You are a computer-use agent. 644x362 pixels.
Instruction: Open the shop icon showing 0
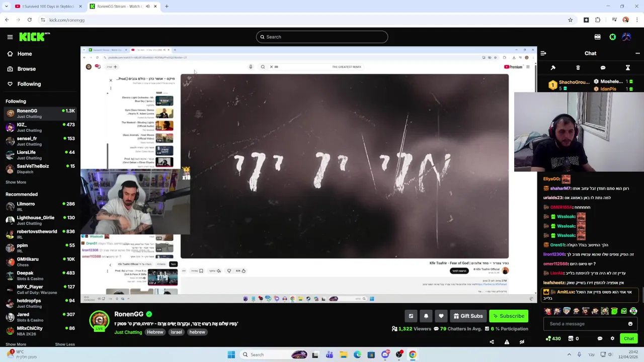click(x=573, y=338)
